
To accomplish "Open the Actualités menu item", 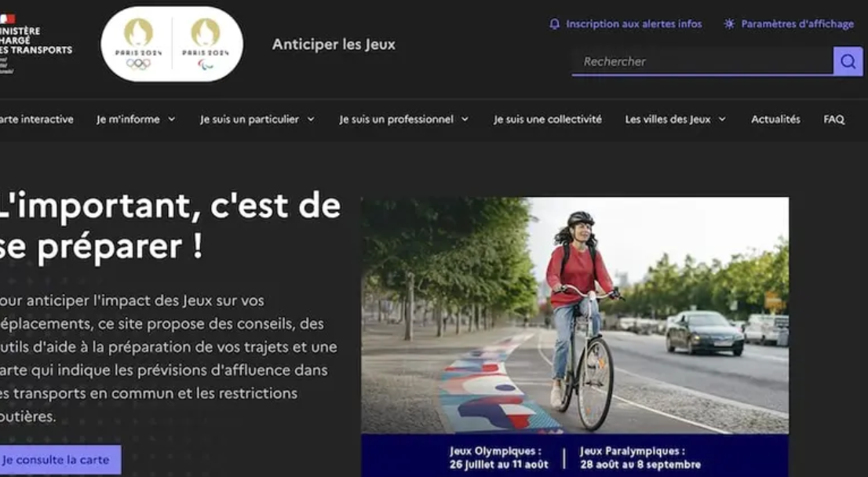I will (775, 119).
